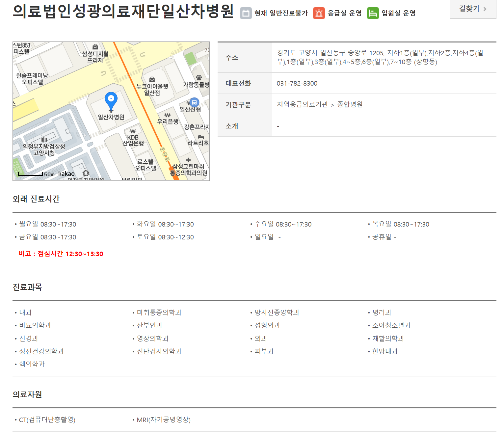Click CT(컴퓨터단층촬영) resource entry
The height and width of the screenshot is (437, 504).
[x=47, y=420]
